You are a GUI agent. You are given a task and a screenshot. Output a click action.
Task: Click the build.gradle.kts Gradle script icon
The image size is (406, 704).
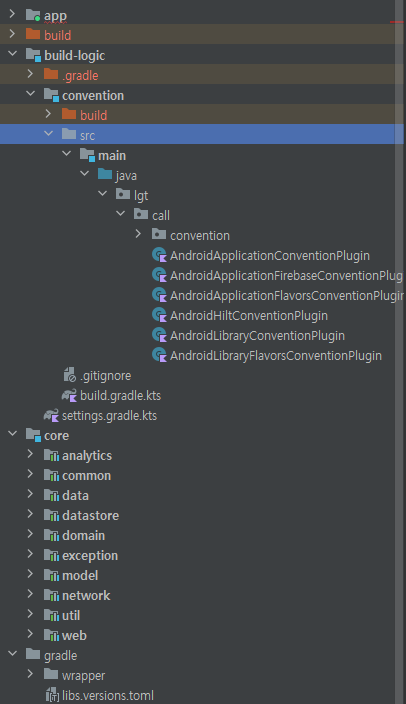pos(69,396)
